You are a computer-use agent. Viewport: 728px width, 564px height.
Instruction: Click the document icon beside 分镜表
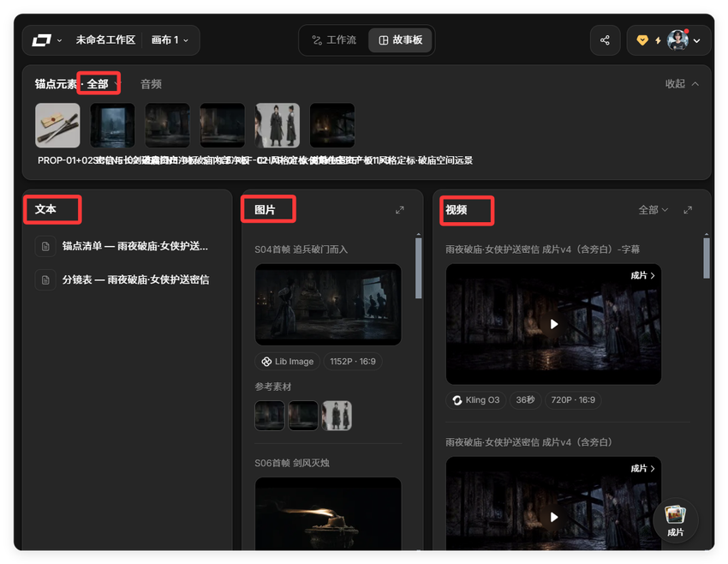coord(45,280)
